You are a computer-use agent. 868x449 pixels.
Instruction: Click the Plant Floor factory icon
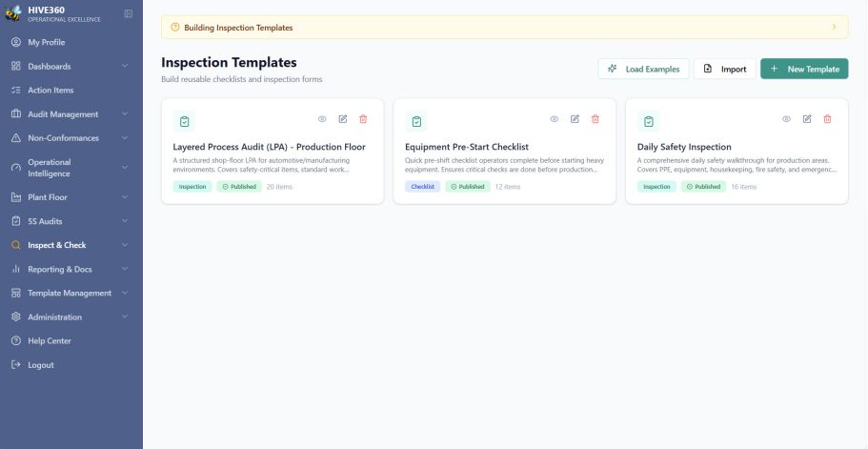pyautogui.click(x=16, y=197)
